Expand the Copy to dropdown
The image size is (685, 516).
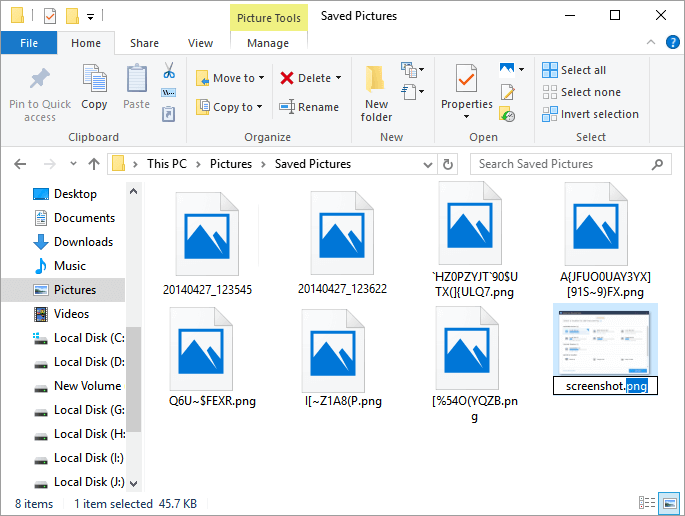260,107
